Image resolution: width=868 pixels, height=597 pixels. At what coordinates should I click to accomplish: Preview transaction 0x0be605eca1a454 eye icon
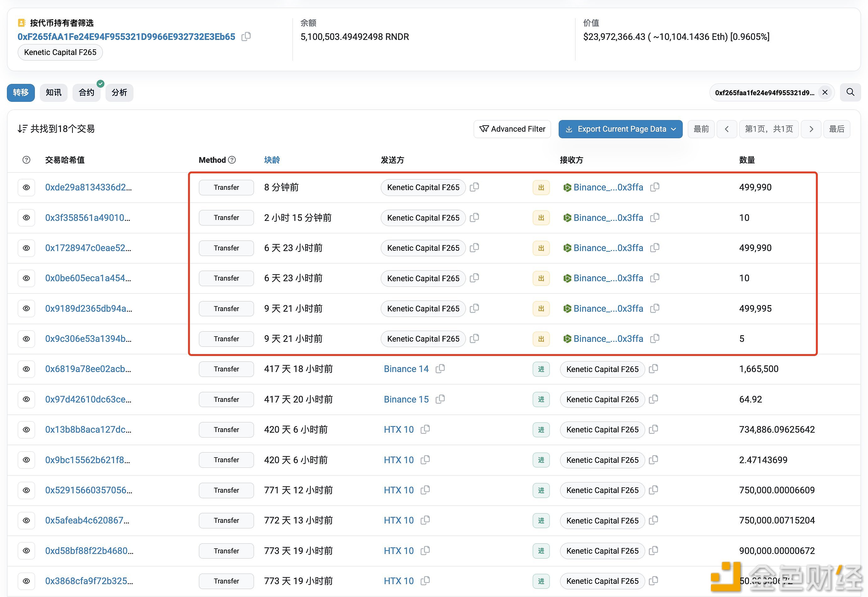tap(26, 278)
